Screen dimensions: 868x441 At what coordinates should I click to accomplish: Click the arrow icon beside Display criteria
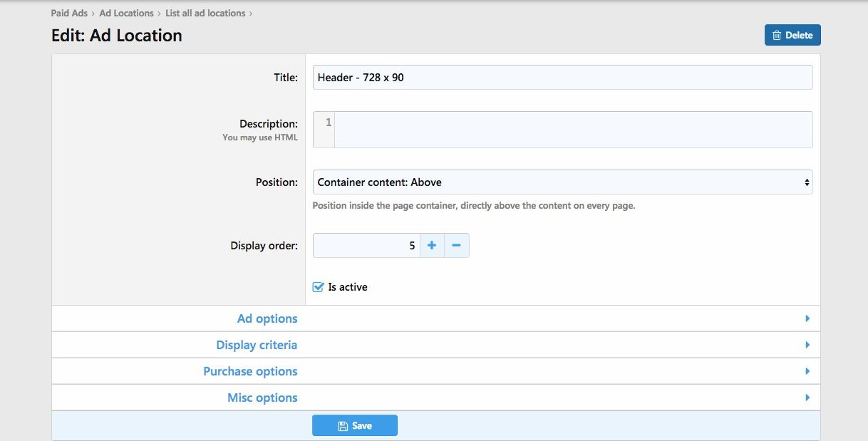coord(807,345)
